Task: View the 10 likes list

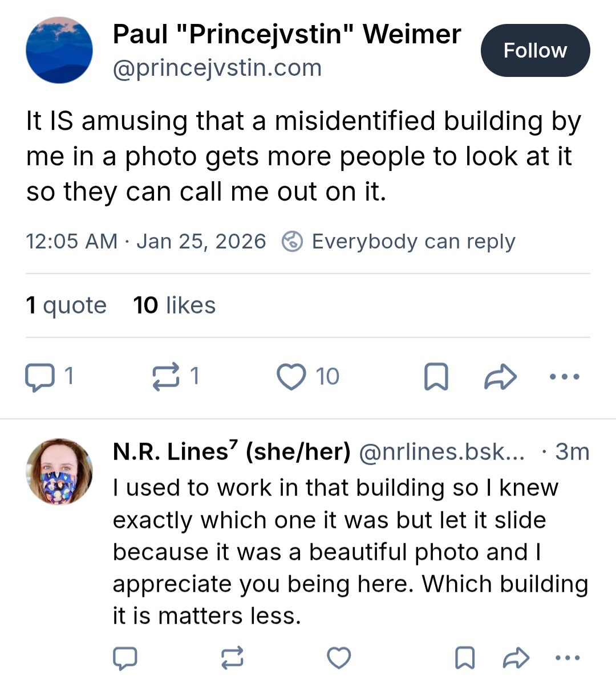Action: pyautogui.click(x=175, y=306)
